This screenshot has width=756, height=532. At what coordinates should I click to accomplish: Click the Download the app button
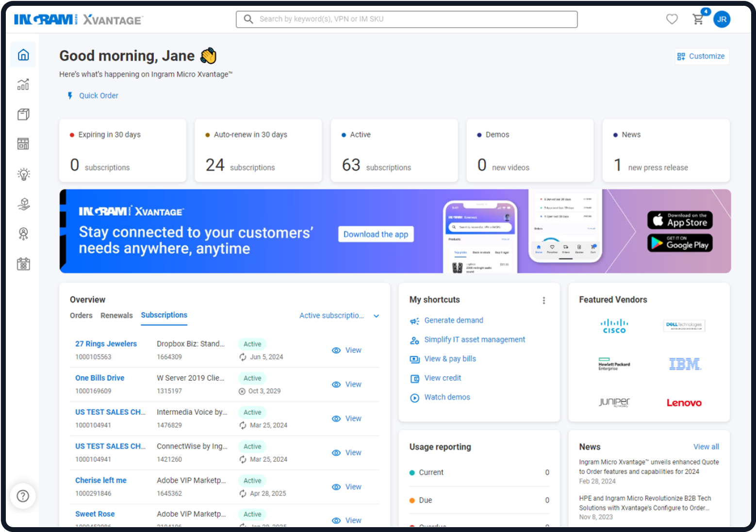[x=376, y=234]
